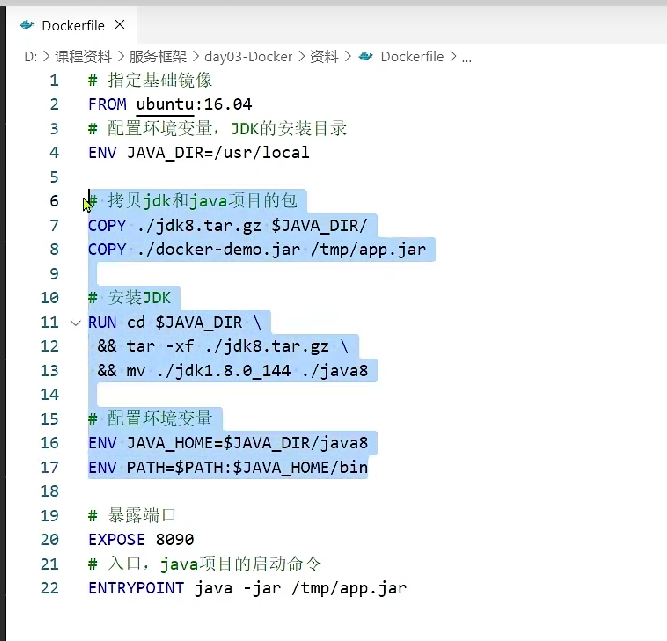
Task: Click 'tar -xf' on line 12
Action: (160, 346)
